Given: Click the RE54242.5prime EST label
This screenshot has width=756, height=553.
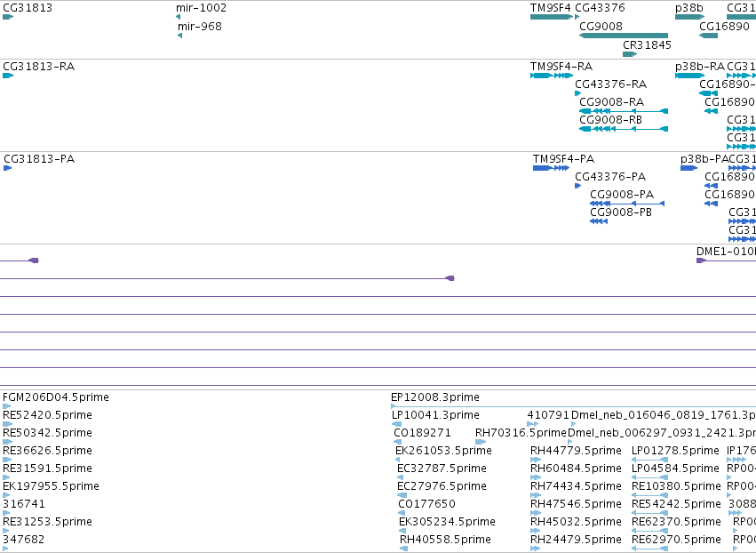Looking at the screenshot, I should click(676, 504).
